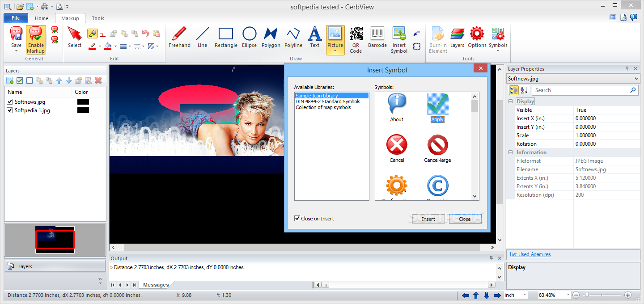Screen dimensions: 644x304
Task: Click the Insert Symbol ribbon button
Action: tap(399, 40)
